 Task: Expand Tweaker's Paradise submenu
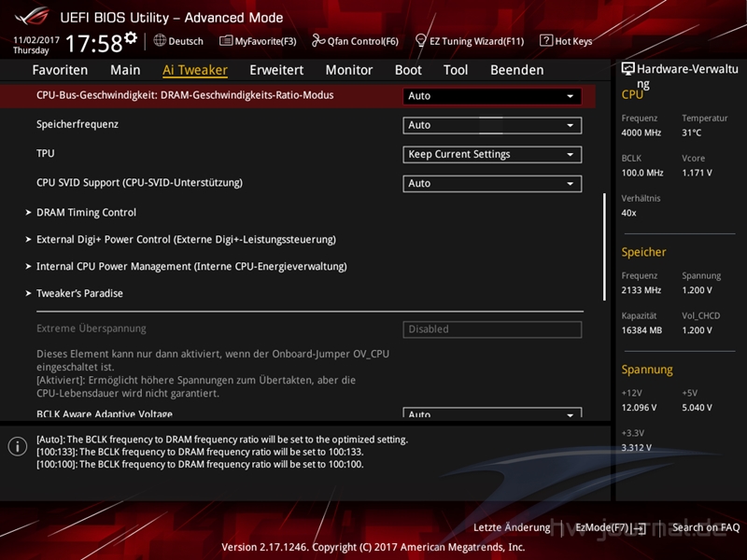click(79, 293)
